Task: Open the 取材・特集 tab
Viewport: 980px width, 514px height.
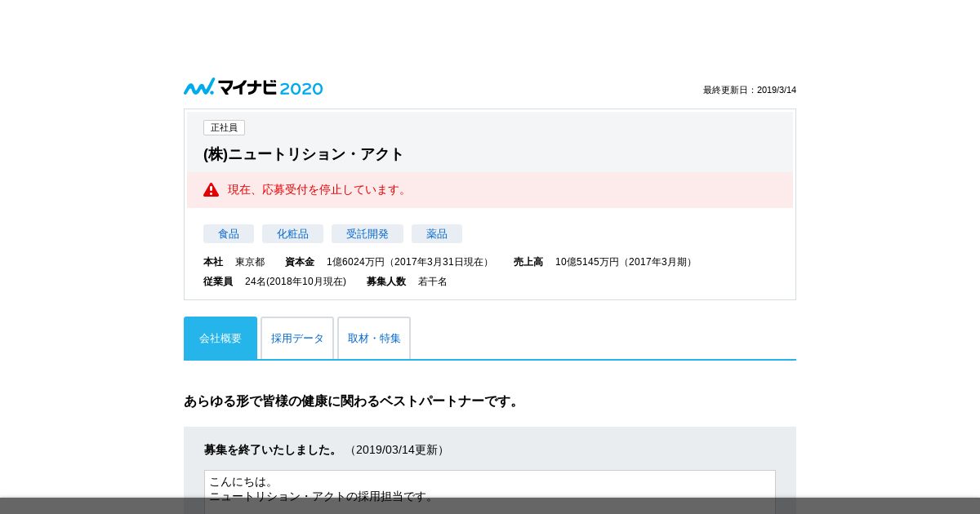Action: (x=374, y=338)
